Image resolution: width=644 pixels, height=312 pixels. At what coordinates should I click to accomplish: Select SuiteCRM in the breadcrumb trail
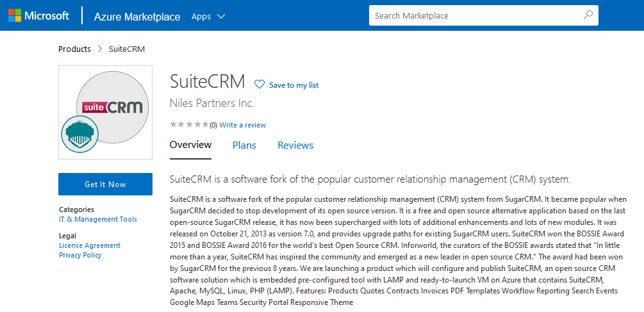tap(127, 49)
